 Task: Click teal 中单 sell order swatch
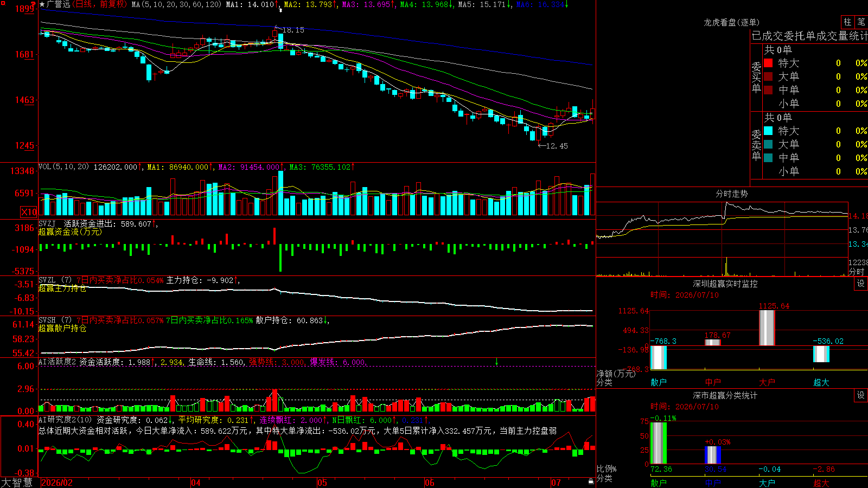pos(768,158)
